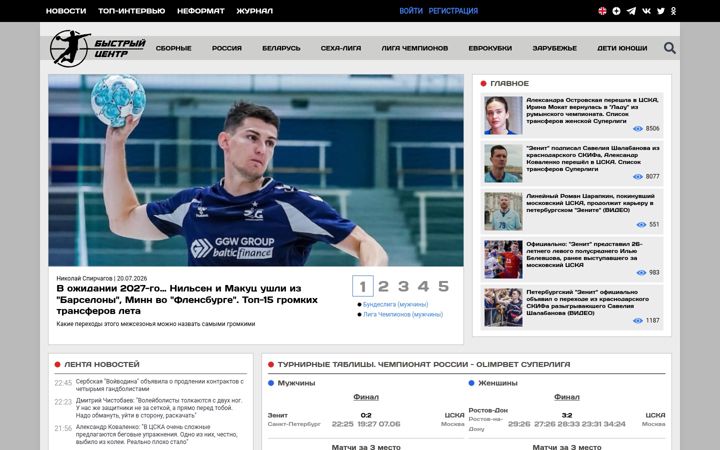
Task: Open thumbnail of Петербургский Зенит article
Action: (x=503, y=307)
